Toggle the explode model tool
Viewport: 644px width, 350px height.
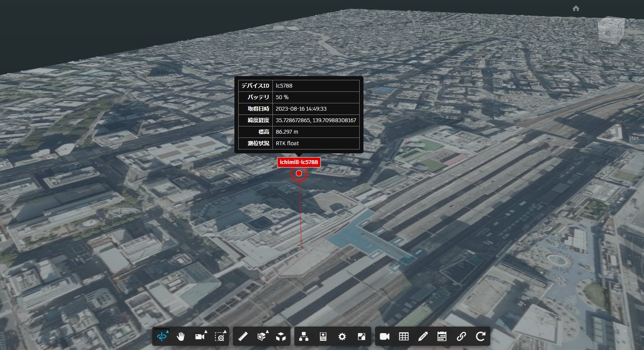[281, 337]
